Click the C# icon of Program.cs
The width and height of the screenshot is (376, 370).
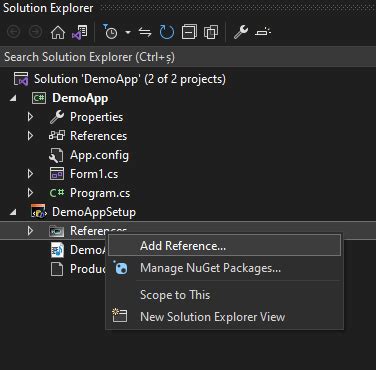point(57,193)
